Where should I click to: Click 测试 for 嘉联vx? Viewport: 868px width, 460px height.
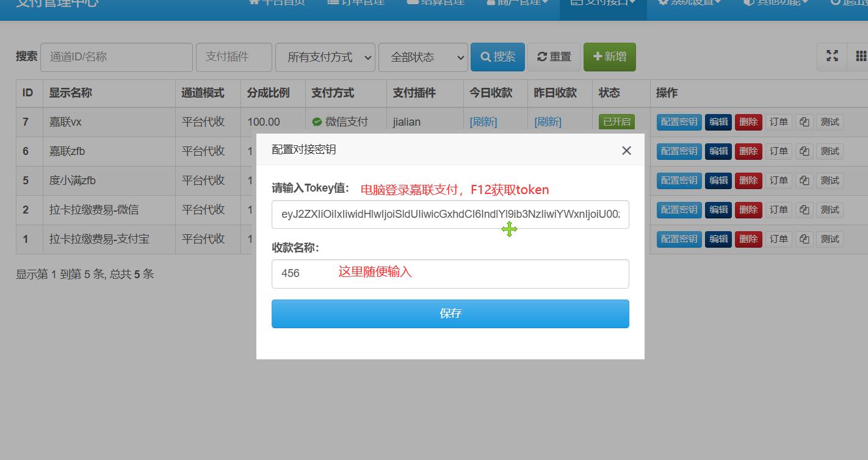pyautogui.click(x=830, y=122)
